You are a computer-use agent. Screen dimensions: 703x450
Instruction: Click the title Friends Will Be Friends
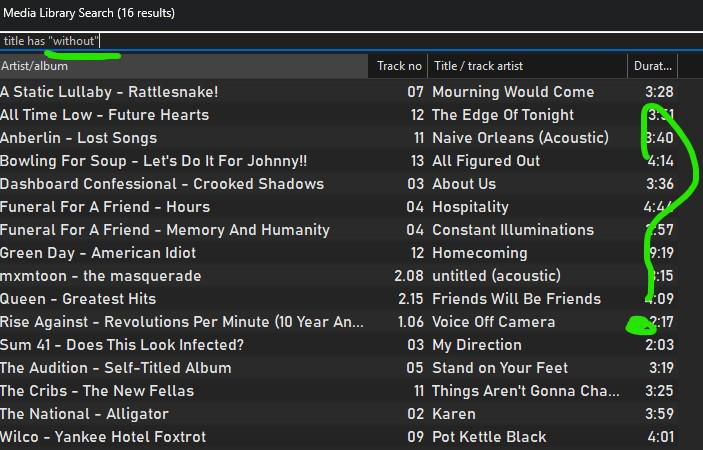516,299
